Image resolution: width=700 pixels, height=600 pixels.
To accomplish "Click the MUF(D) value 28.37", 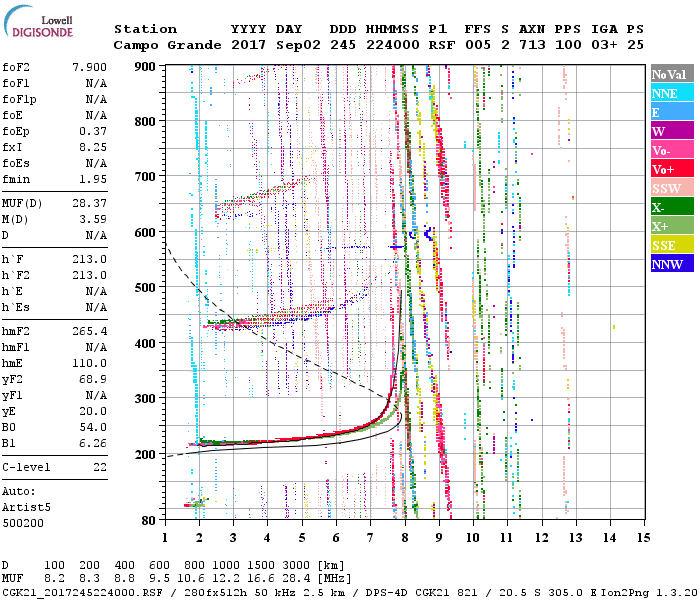I will click(x=89, y=203).
